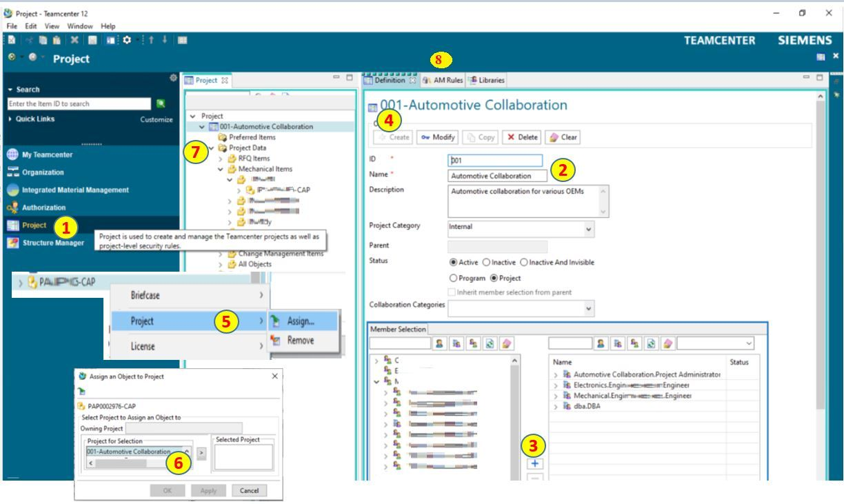Click reload icon in right member toolbar
Screen dimensions: 844x504
650,343
